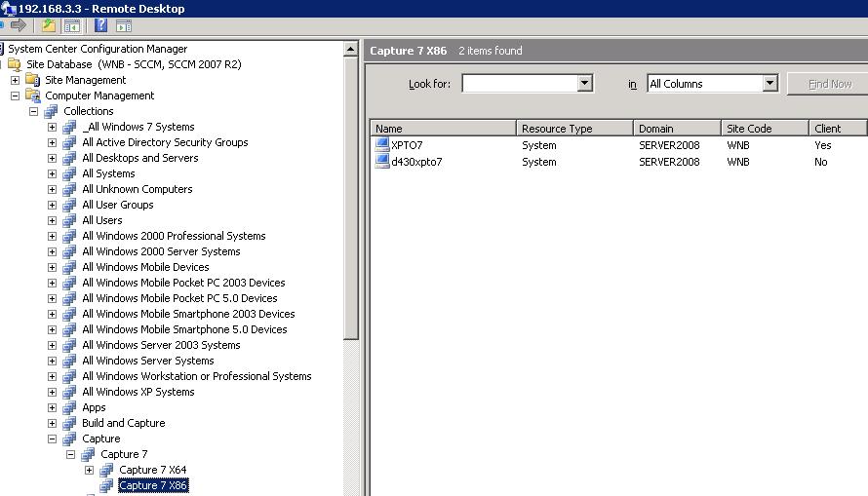The width and height of the screenshot is (868, 496).
Task: Sort by the Resource Type column header
Action: [574, 129]
